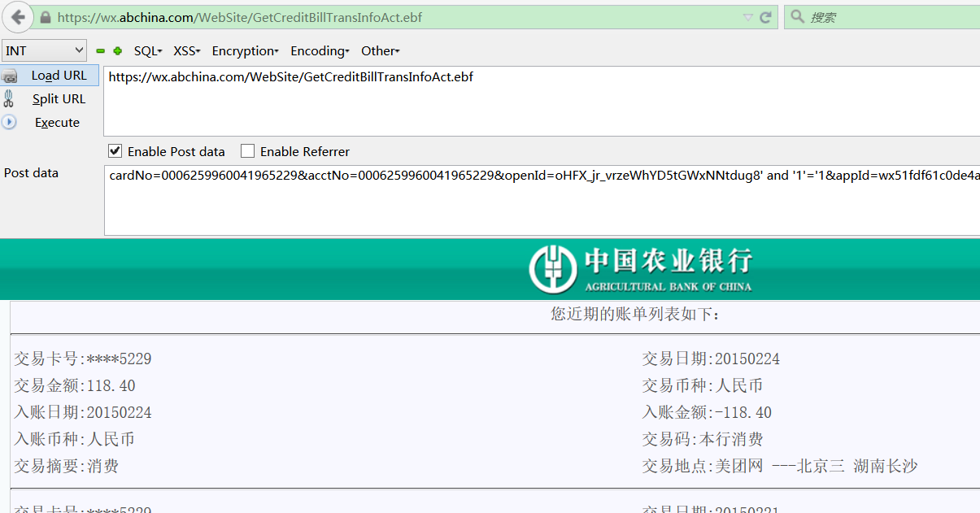Screen dimensions: 980x513
Task: Go back using the browser back arrow
Action: click(x=18, y=16)
